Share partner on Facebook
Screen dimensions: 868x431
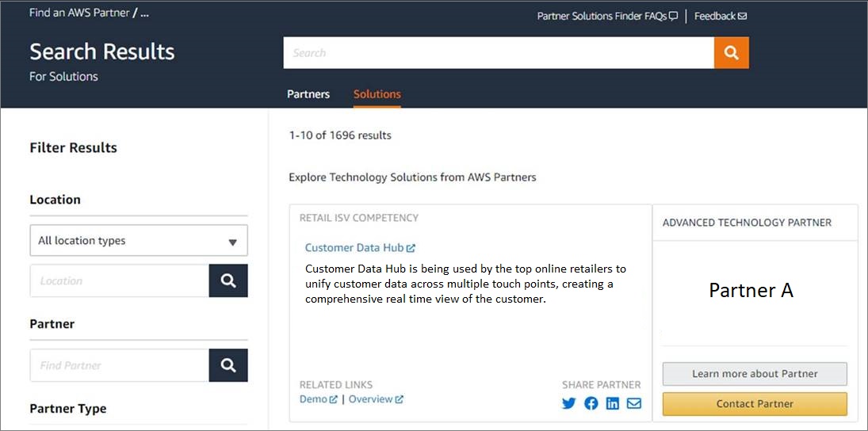(591, 403)
